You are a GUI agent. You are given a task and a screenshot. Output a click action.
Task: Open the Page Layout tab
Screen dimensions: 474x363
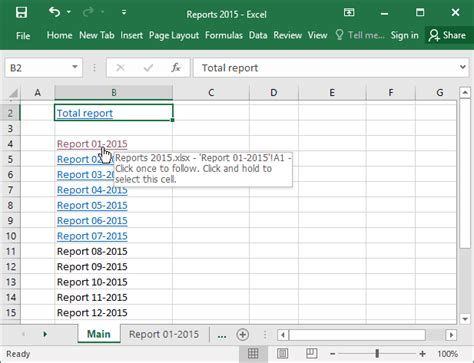pos(174,35)
